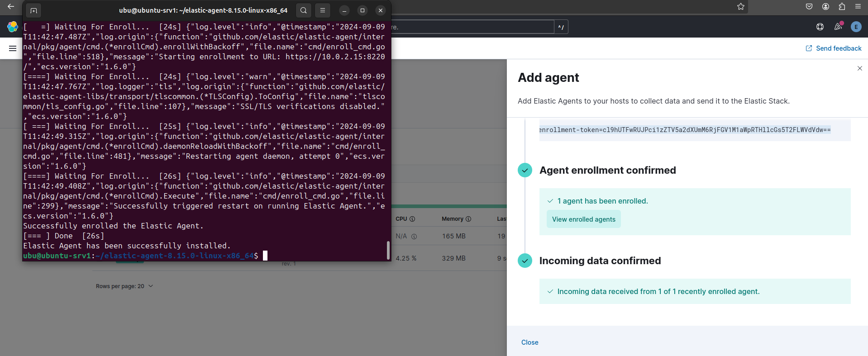Click the terminal window scrollbar
Viewport: 868px width, 356px height.
pyautogui.click(x=388, y=250)
